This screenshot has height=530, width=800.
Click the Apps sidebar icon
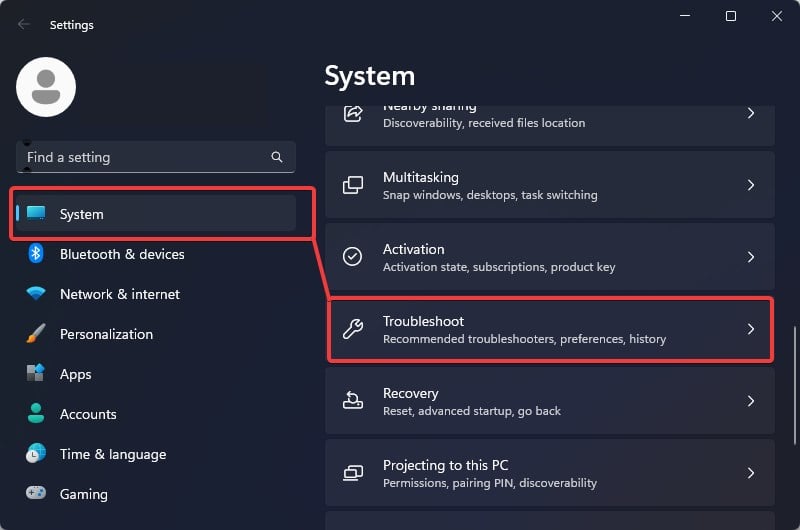point(36,374)
